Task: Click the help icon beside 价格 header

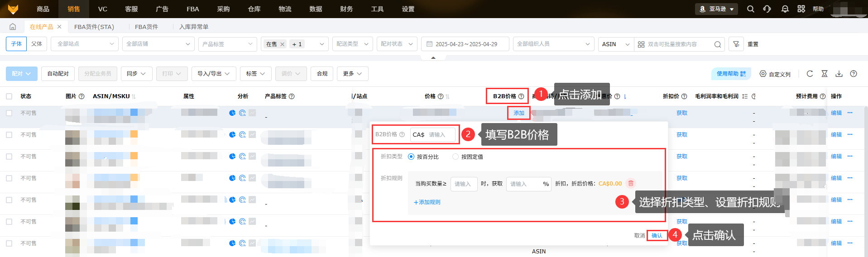Action: coord(441,96)
